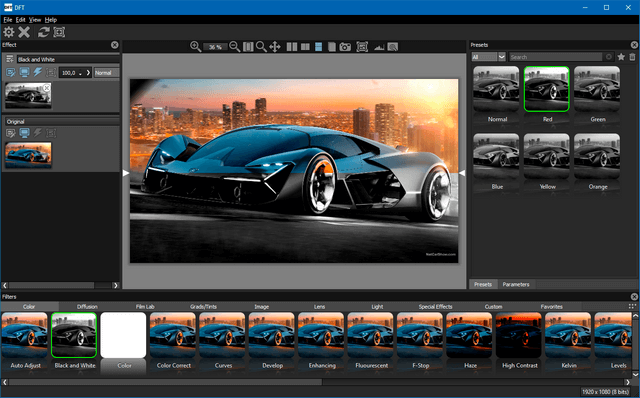
Task: Expand opacity slider arrow next to 100,0
Action: point(88,73)
